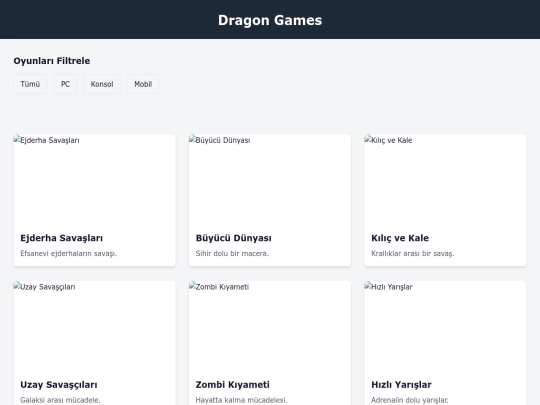540x405 pixels.
Task: Open the Hızlı Yarışlar broken image thumbnail
Action: 445,326
